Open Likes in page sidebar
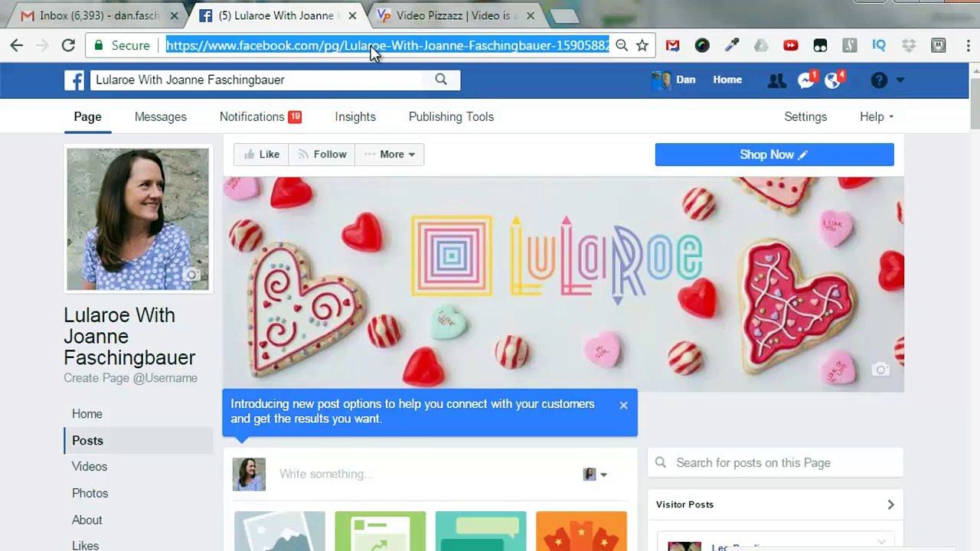 85,546
